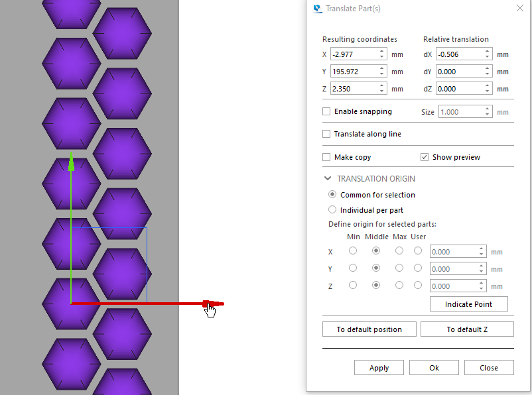Click the green Y-axis translation arrow handle
Image resolution: width=532 pixels, height=395 pixels.
71,162
